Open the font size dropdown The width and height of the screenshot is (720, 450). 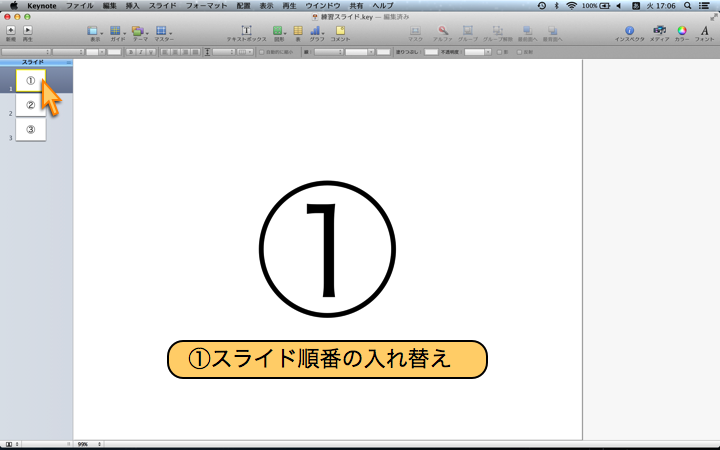[x=96, y=52]
